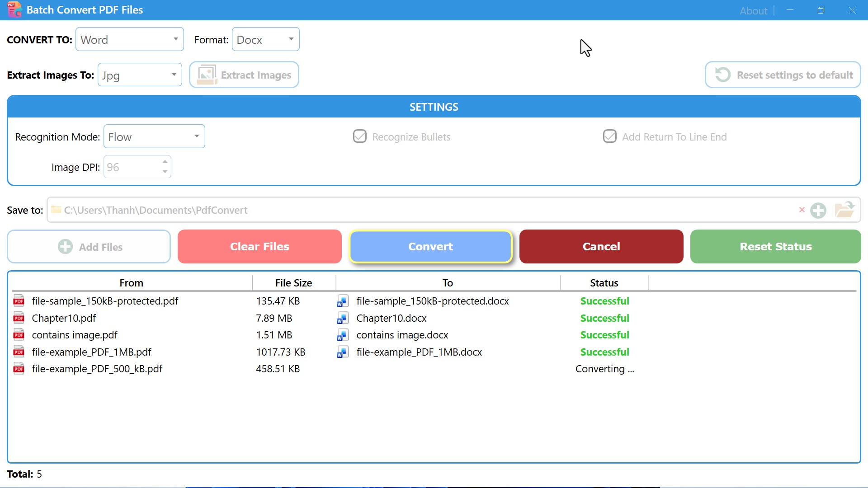Click the app logo in title bar

[x=14, y=10]
